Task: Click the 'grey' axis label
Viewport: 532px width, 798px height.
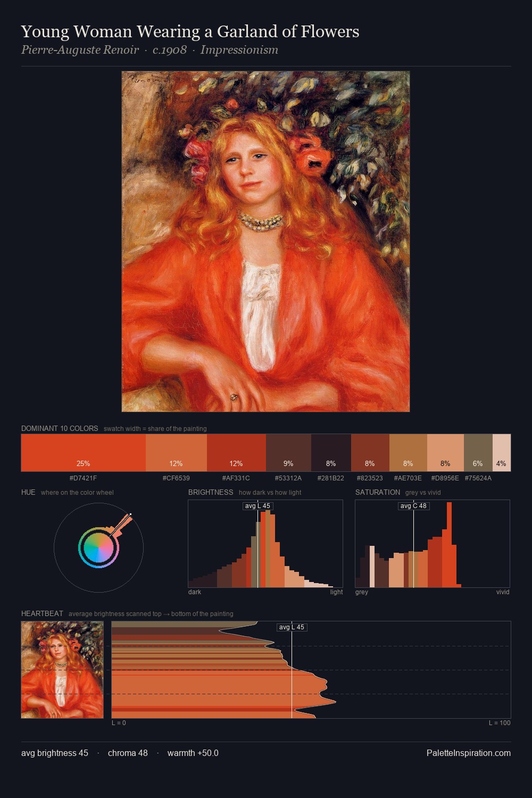Action: click(362, 592)
